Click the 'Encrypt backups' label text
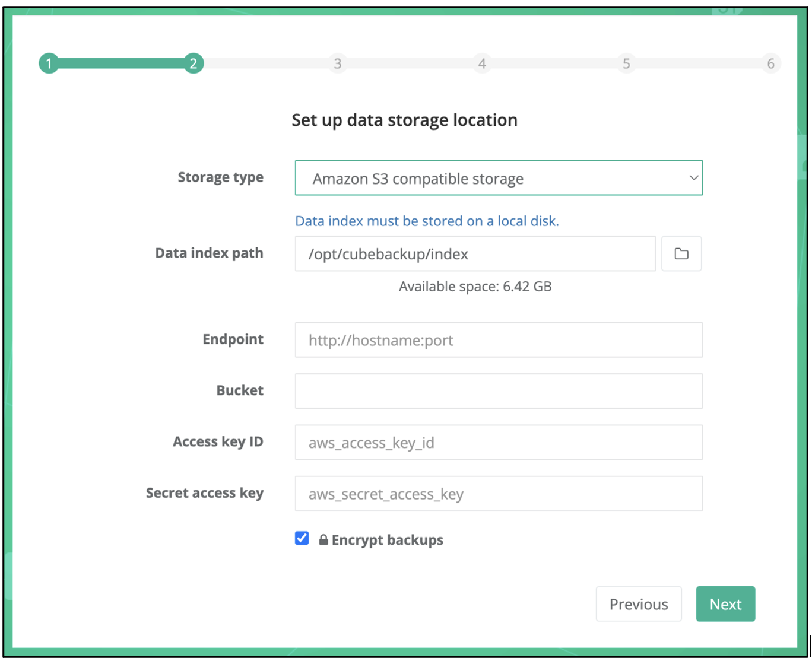Viewport: 812px width, 661px height. click(388, 540)
